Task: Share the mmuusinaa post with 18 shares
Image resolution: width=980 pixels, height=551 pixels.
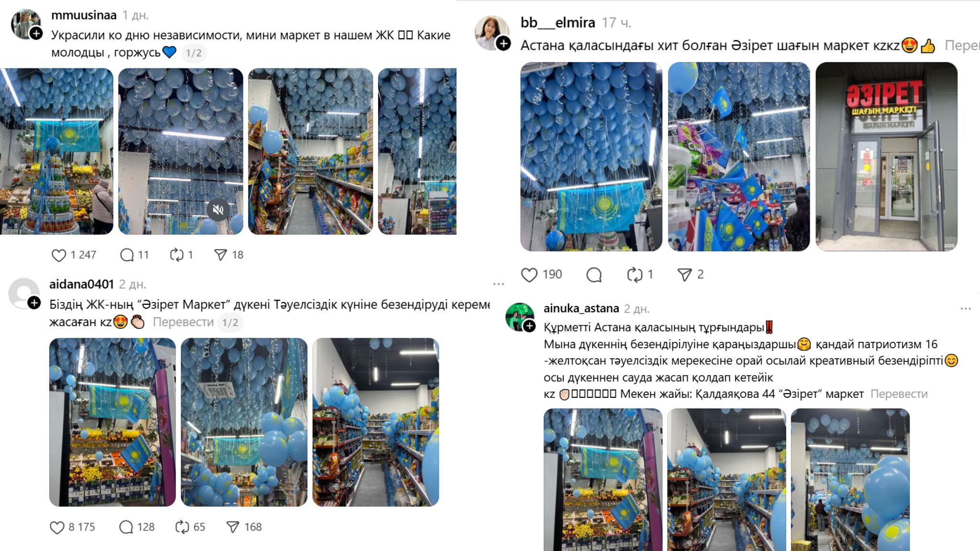Action: tap(221, 255)
